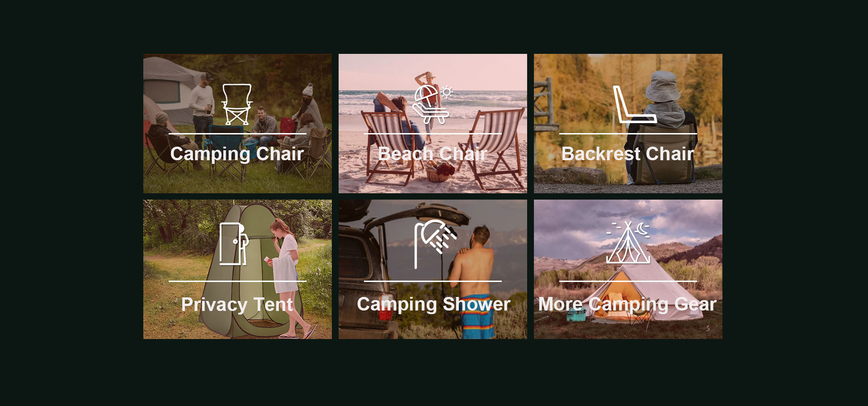
Task: Select the green pop-up tent photo tile
Action: 237,269
